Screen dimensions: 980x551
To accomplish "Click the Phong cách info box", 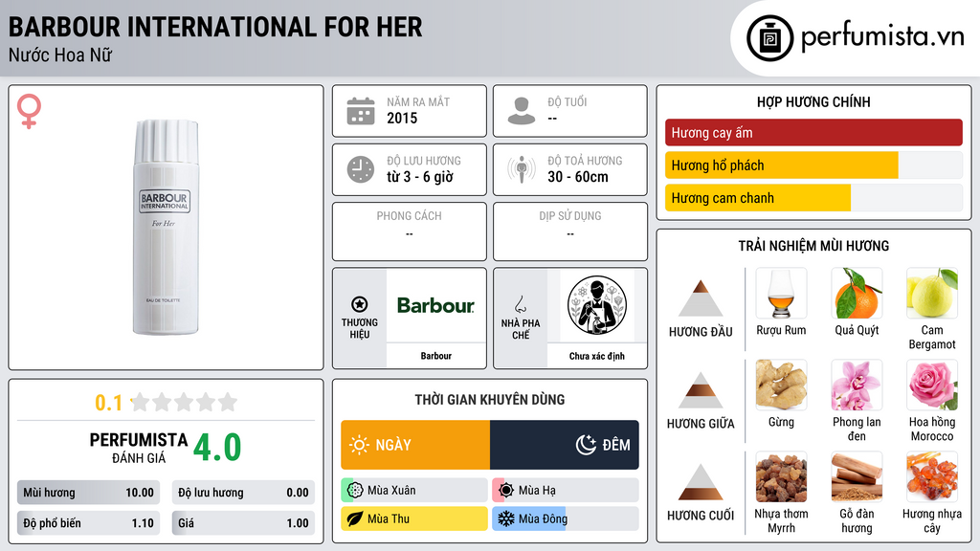I will tap(410, 231).
